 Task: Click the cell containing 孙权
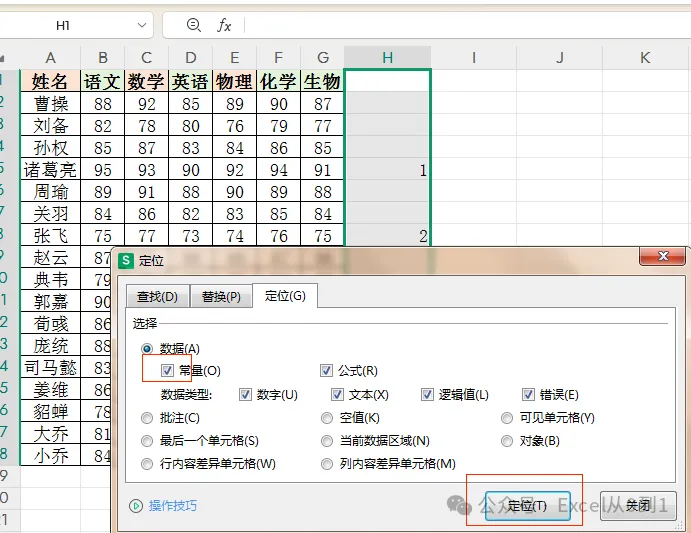coord(50,148)
